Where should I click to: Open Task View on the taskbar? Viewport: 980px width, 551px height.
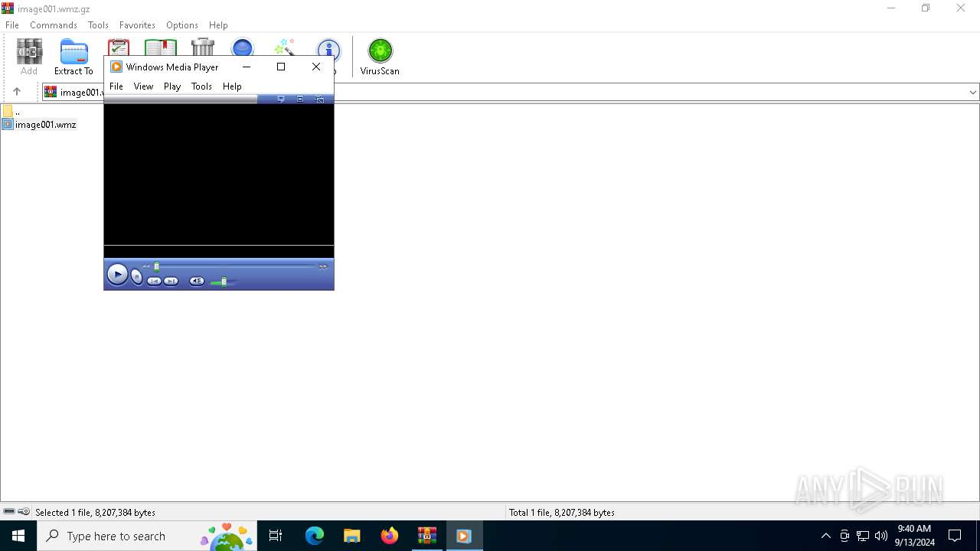[x=276, y=536]
